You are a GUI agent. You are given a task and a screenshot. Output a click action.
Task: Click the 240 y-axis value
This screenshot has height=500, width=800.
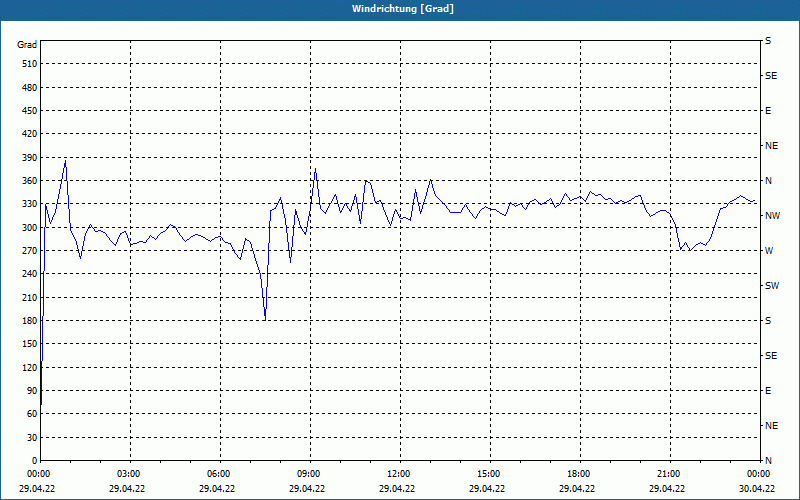click(x=30, y=274)
